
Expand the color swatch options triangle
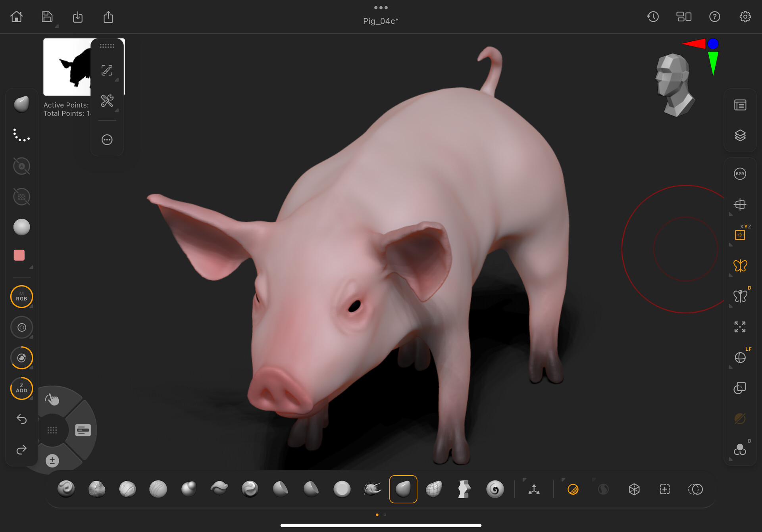point(32,267)
